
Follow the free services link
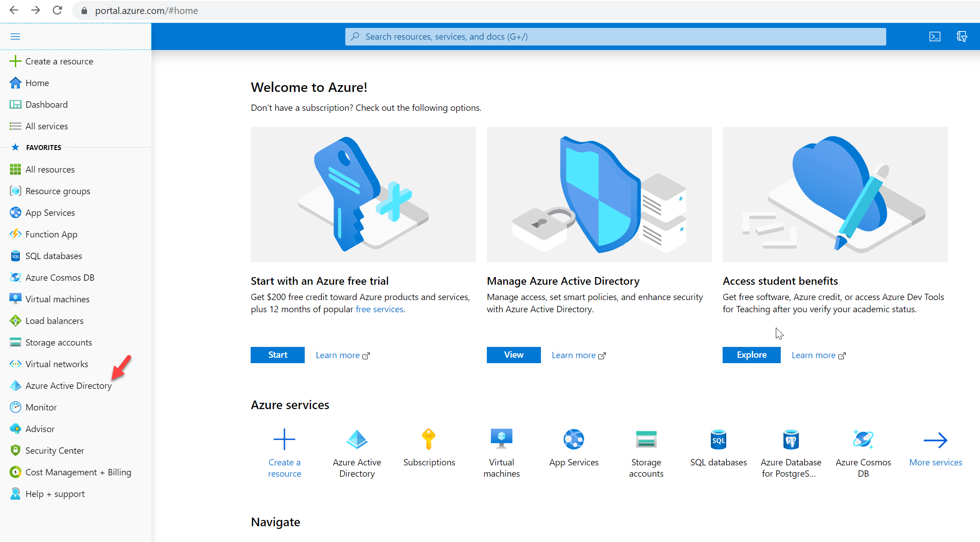pyautogui.click(x=380, y=310)
